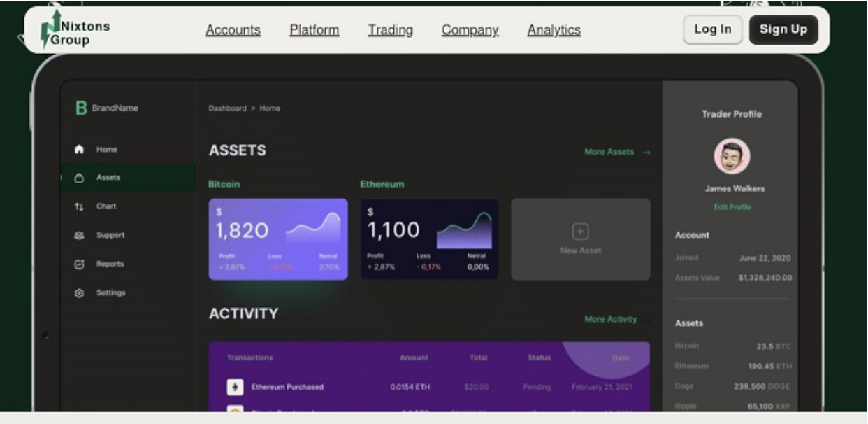
Task: Open the Accounts menu
Action: tap(233, 30)
